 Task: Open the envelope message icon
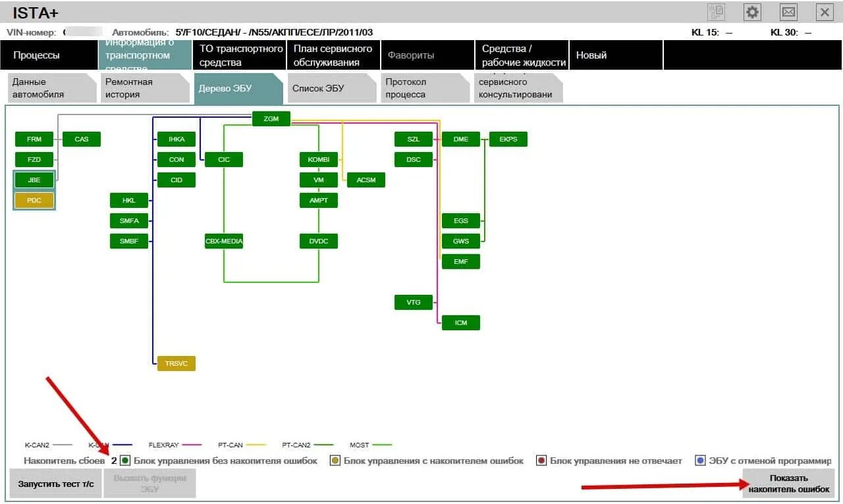tap(788, 12)
